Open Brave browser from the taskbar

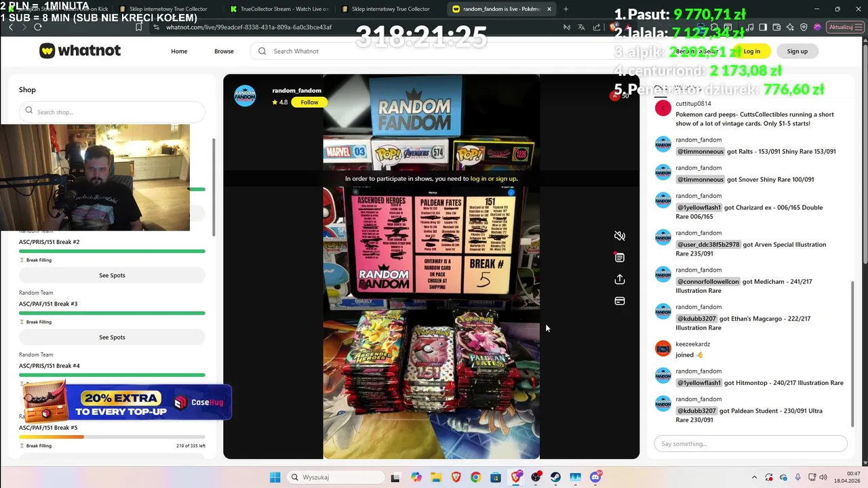(456, 477)
